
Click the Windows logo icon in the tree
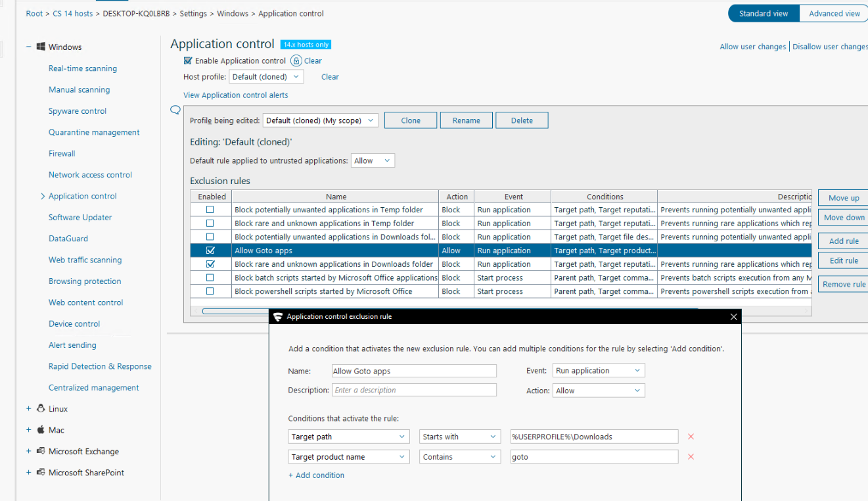pos(41,47)
